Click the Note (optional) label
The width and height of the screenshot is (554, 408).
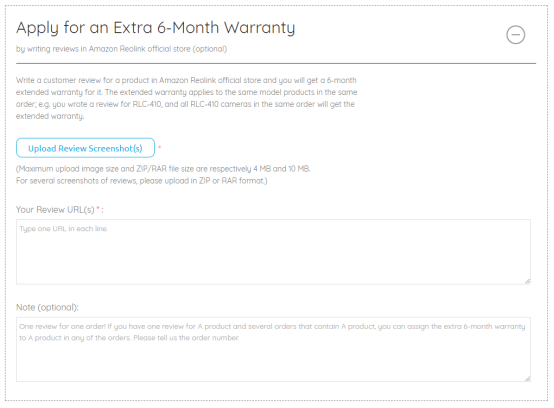click(47, 307)
